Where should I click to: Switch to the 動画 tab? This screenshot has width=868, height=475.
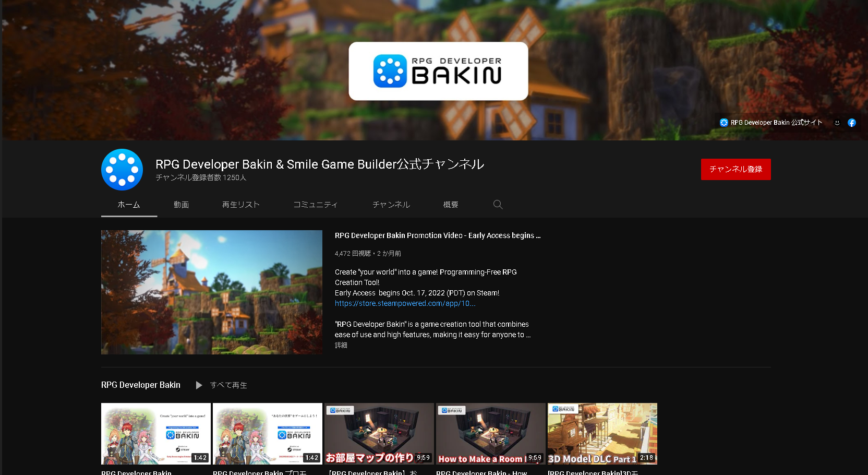point(181,205)
